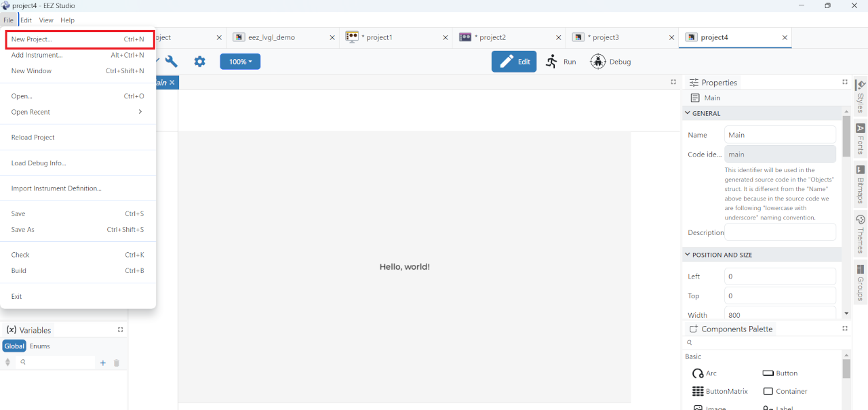
Task: Open the 100% zoom dropdown
Action: 240,62
